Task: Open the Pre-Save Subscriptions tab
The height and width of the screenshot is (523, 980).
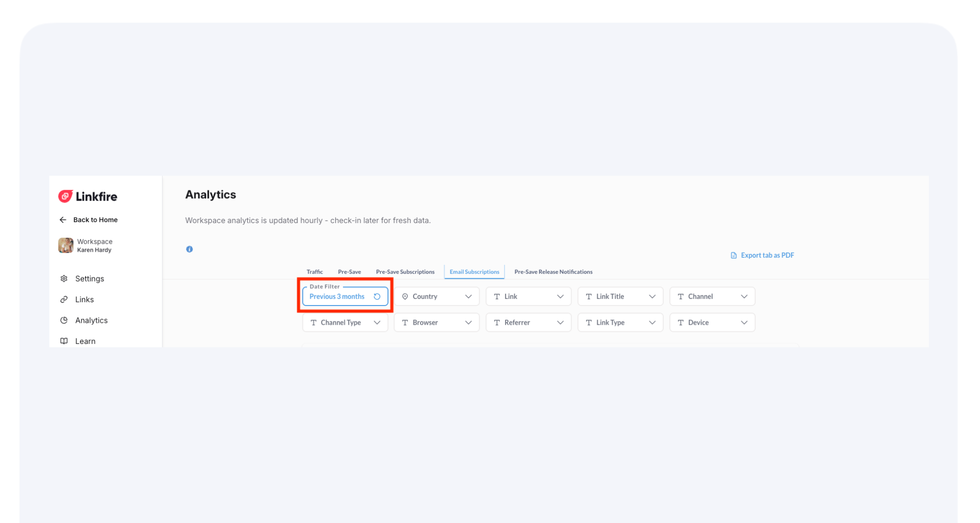Action: (x=405, y=272)
